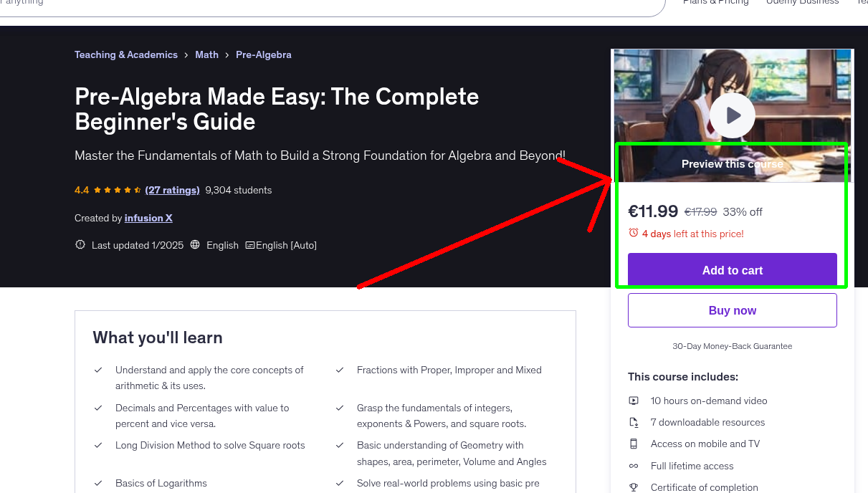Go to Teaching & Academics category

126,54
